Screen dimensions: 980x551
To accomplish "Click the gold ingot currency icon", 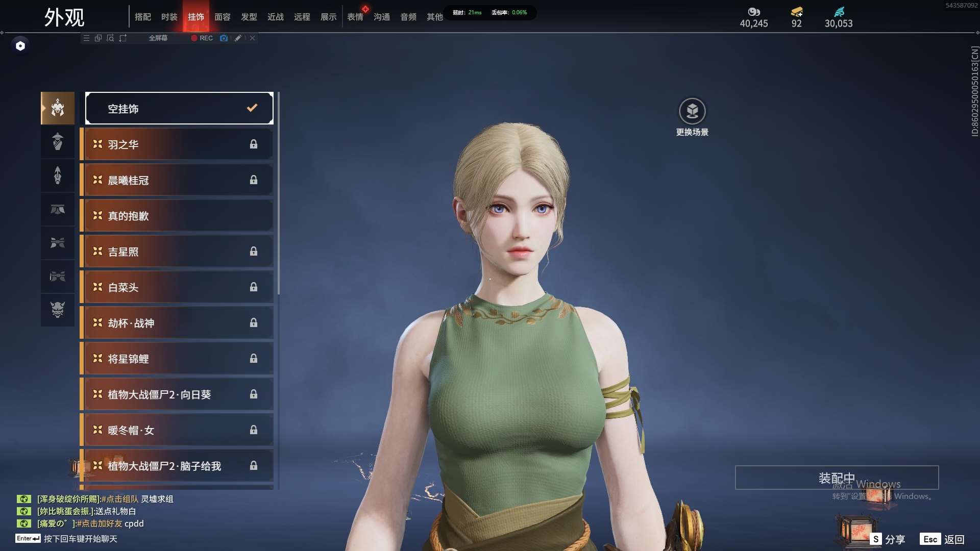I will pyautogui.click(x=796, y=12).
